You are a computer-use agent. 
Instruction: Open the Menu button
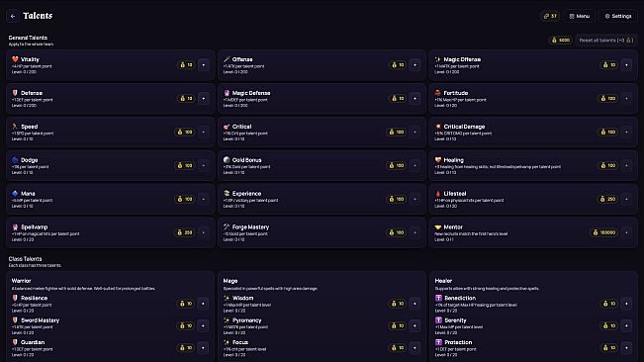coord(579,16)
